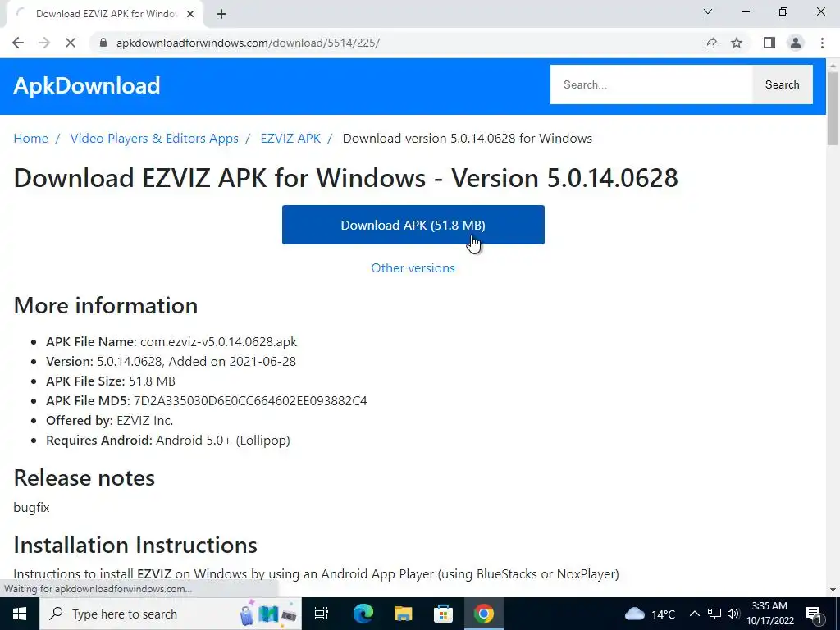Open the Home breadcrumb link
The image size is (840, 630).
30,138
